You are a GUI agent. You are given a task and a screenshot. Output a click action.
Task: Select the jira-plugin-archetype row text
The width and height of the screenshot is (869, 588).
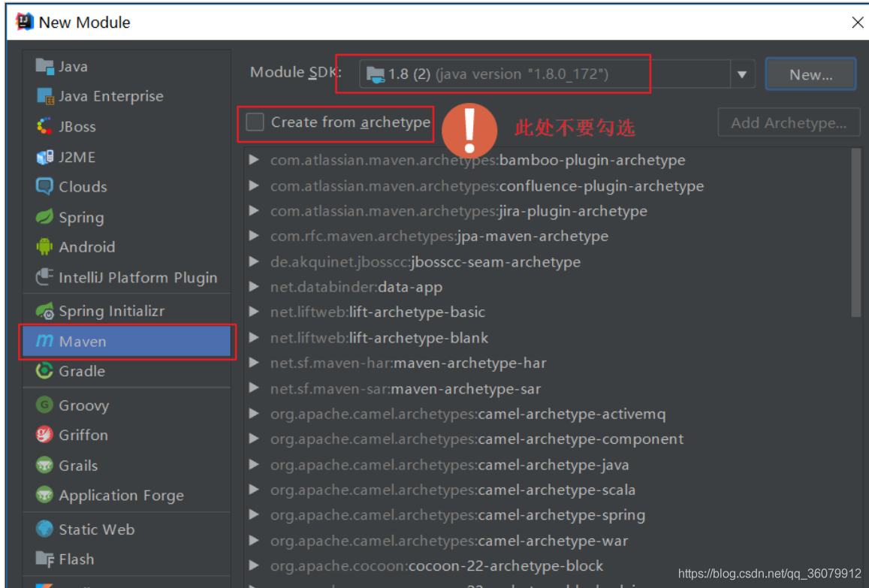coord(459,211)
